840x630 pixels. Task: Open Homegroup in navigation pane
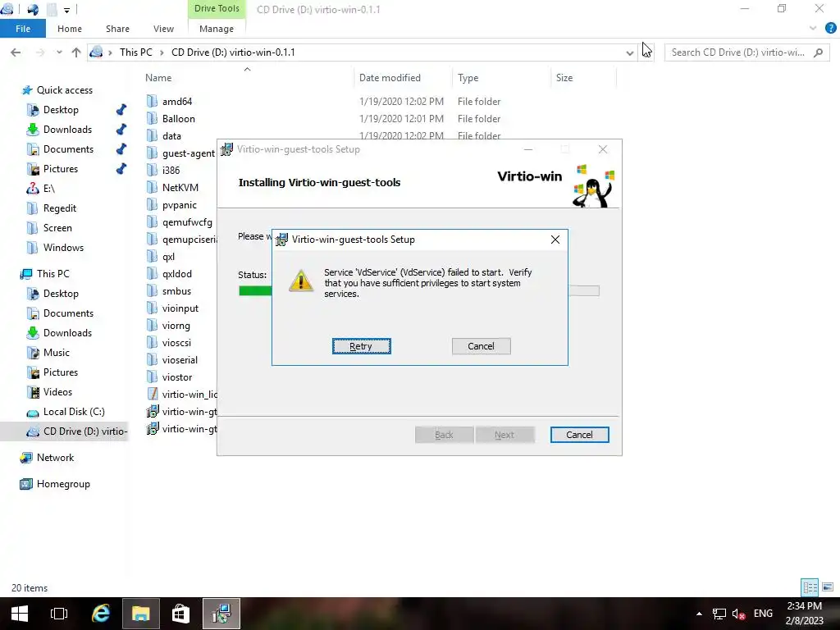tap(63, 484)
